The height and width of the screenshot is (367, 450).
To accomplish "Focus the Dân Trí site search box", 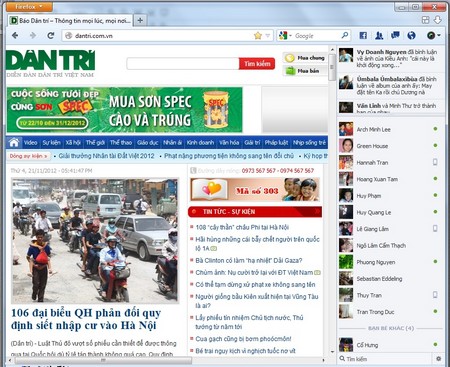I will pos(183,63).
